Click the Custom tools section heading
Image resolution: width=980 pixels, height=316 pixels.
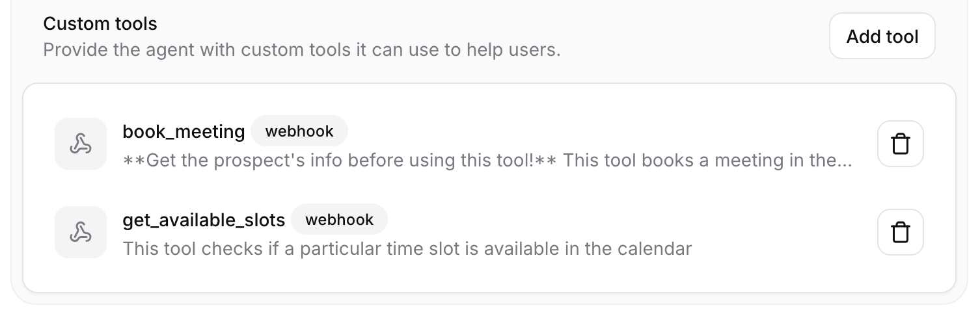coord(100,24)
